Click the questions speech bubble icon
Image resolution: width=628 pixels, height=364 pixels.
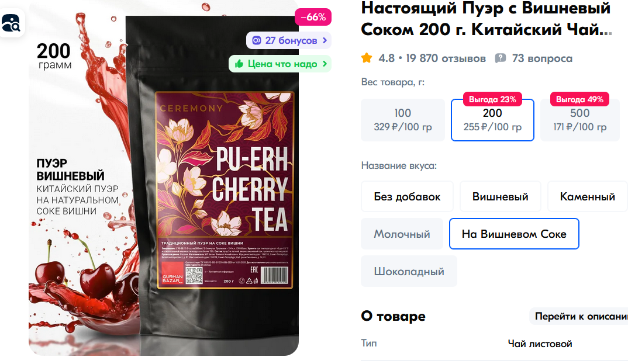tap(501, 58)
